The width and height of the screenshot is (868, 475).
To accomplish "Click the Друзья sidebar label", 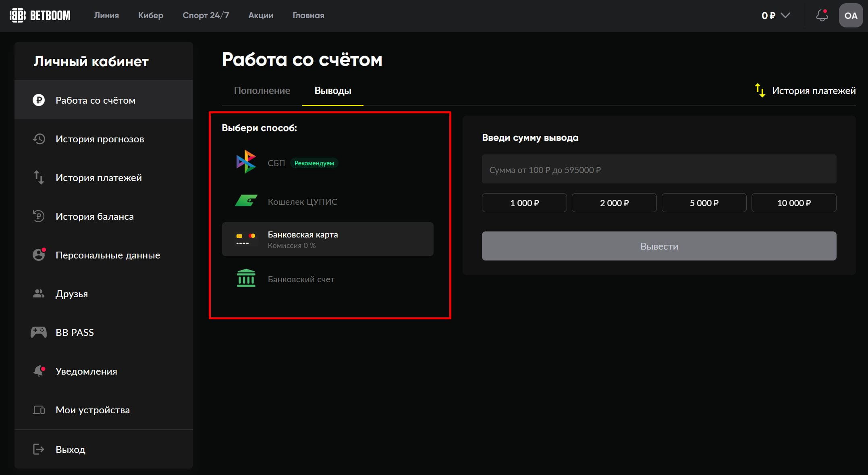I will [x=72, y=294].
